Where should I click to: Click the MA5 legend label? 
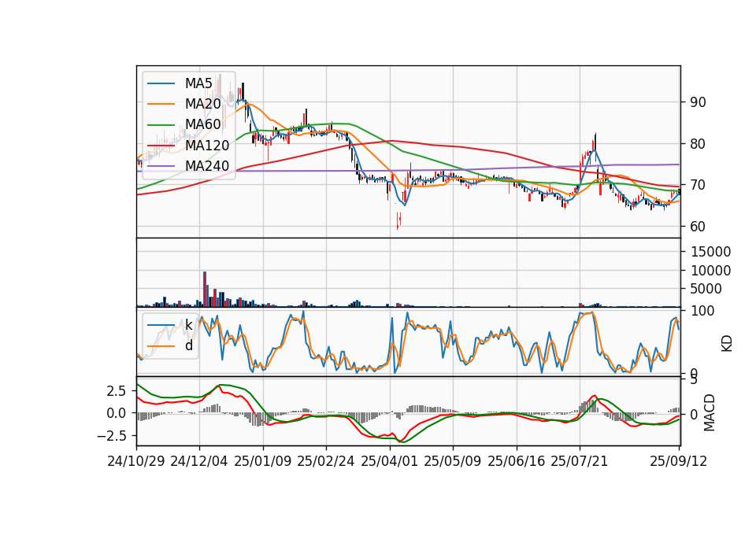pos(198,83)
